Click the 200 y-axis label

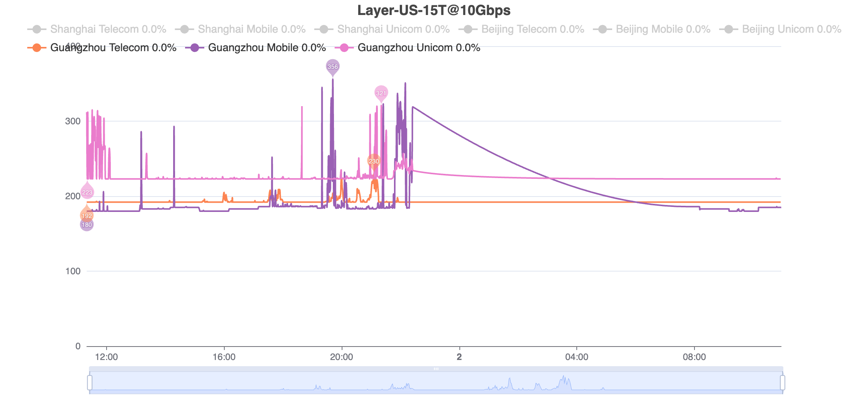point(73,196)
